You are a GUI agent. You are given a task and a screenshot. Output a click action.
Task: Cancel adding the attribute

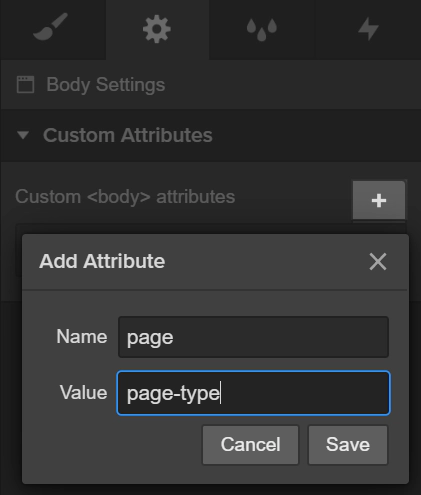tap(250, 445)
